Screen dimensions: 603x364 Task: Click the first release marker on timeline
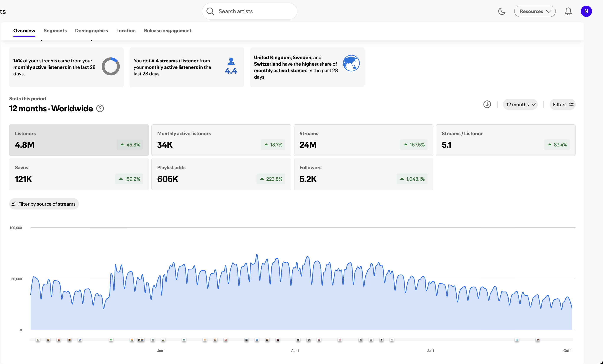tap(38, 340)
